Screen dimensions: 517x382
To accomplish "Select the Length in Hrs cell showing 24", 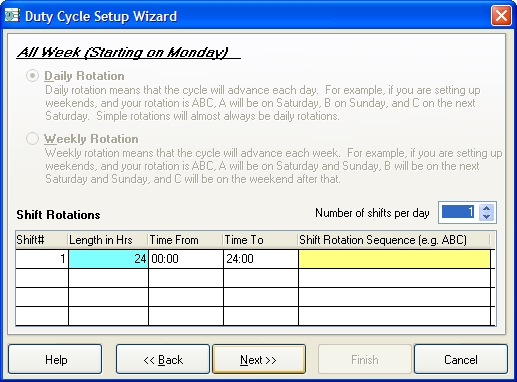I will pyautogui.click(x=108, y=259).
